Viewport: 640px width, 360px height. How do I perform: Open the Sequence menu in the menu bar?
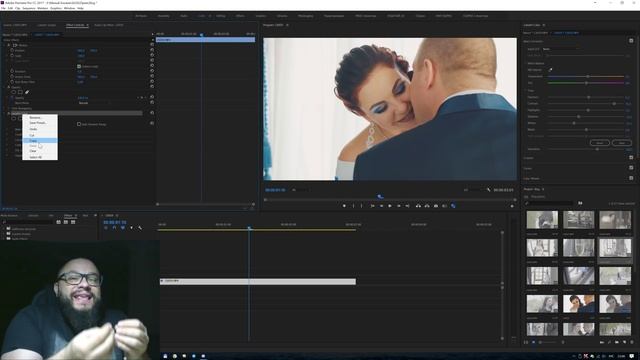[x=29, y=8]
